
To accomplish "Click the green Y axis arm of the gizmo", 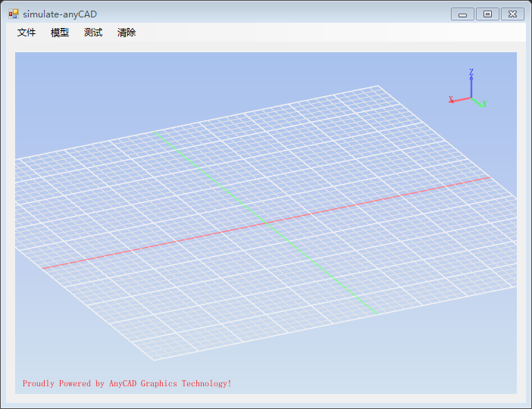I will (x=477, y=101).
